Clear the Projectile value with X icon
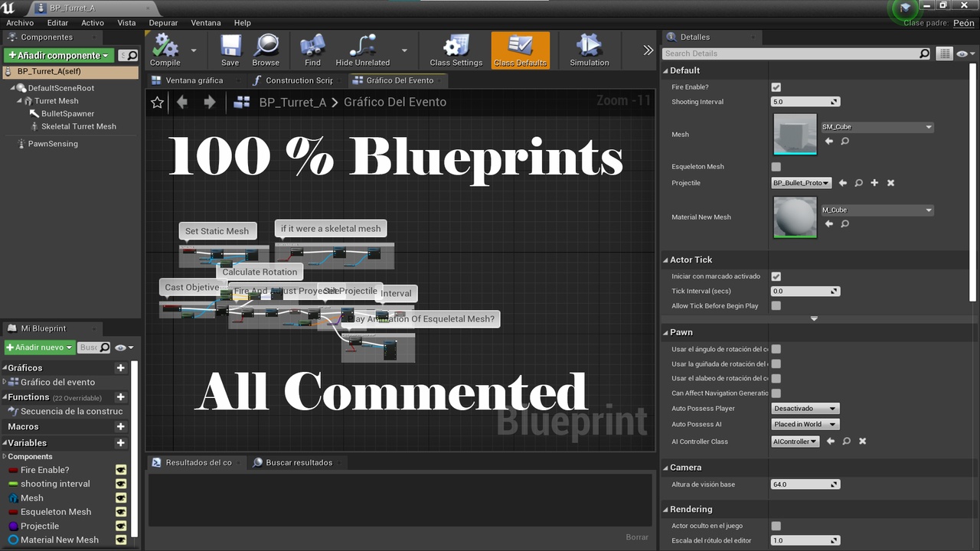 tap(890, 183)
